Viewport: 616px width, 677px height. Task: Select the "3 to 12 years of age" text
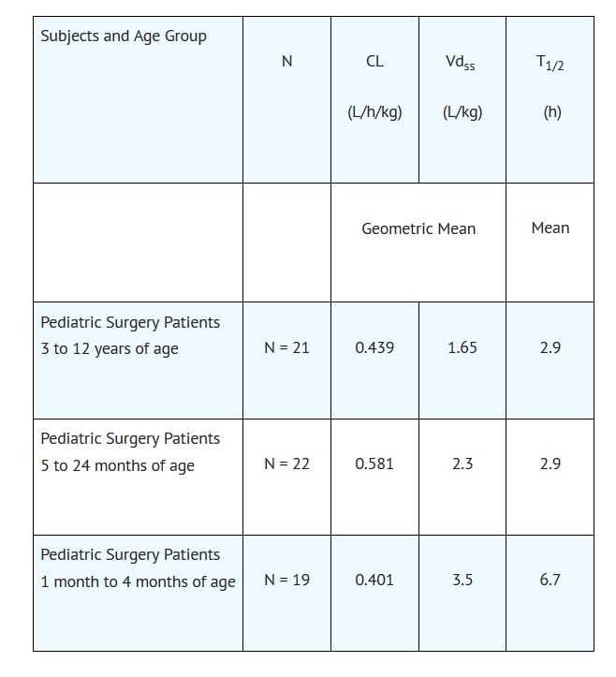(110, 349)
